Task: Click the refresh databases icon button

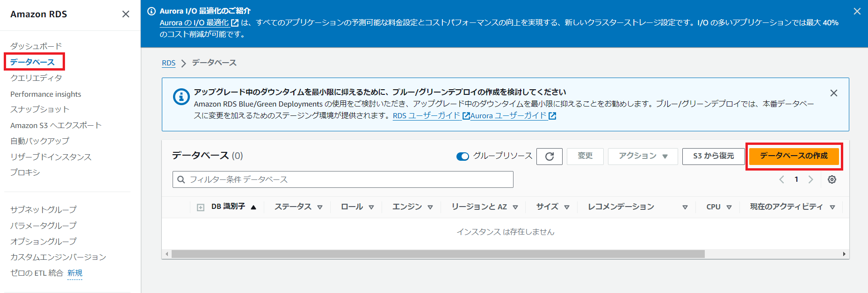Action: pyautogui.click(x=549, y=156)
